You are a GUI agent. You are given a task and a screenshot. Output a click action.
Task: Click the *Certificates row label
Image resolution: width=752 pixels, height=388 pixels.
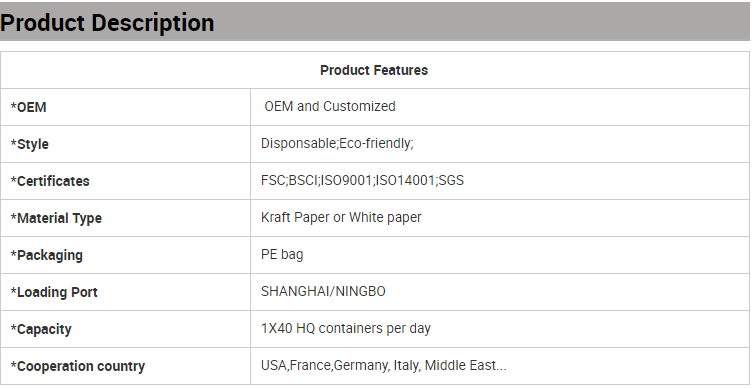pyautogui.click(x=50, y=181)
